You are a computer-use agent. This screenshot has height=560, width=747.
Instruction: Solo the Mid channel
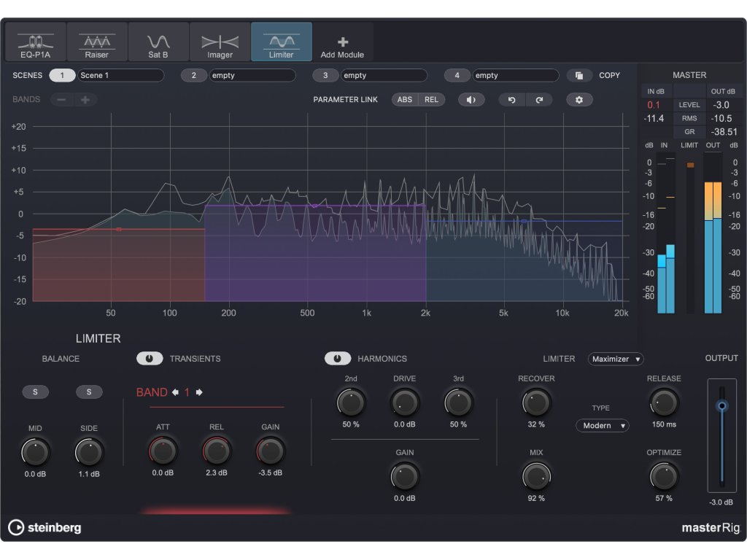click(35, 392)
